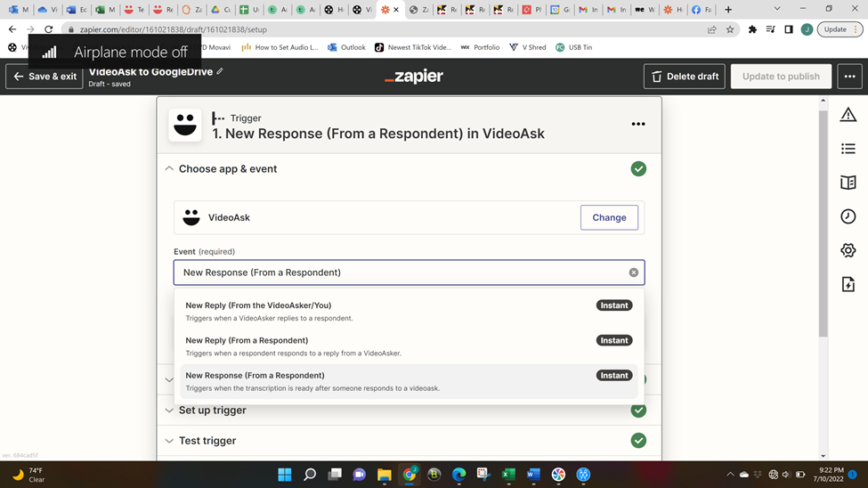Click the Delete draft button

(685, 77)
